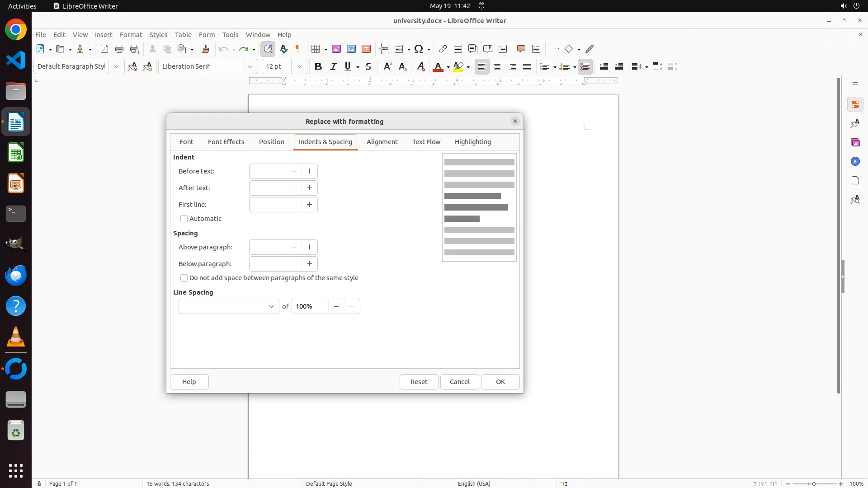Image resolution: width=868 pixels, height=488 pixels.
Task: Open the font name dropdown list
Action: [x=250, y=67]
